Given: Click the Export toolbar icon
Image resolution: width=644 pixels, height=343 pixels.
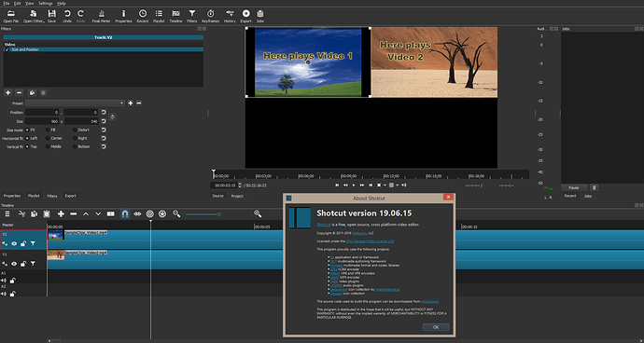Looking at the screenshot, I should click(245, 16).
